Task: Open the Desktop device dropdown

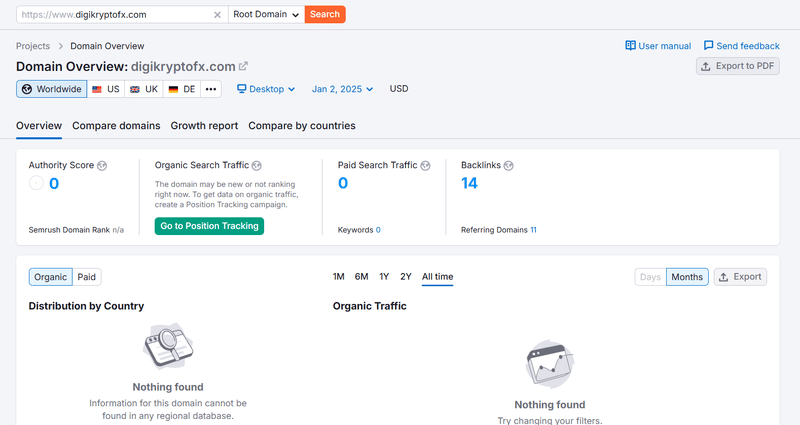Action: (x=266, y=89)
